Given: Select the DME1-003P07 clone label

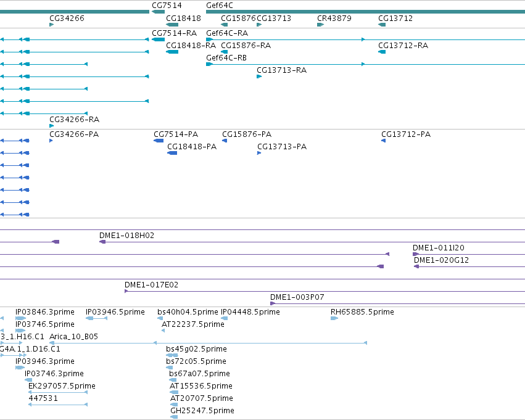Looking at the screenshot, I should 297,297.
